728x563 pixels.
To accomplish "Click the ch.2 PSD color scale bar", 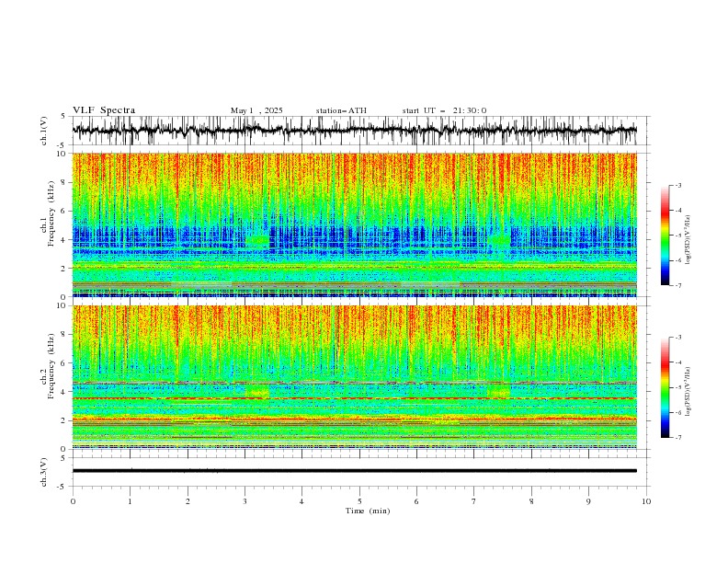I will coord(665,387).
